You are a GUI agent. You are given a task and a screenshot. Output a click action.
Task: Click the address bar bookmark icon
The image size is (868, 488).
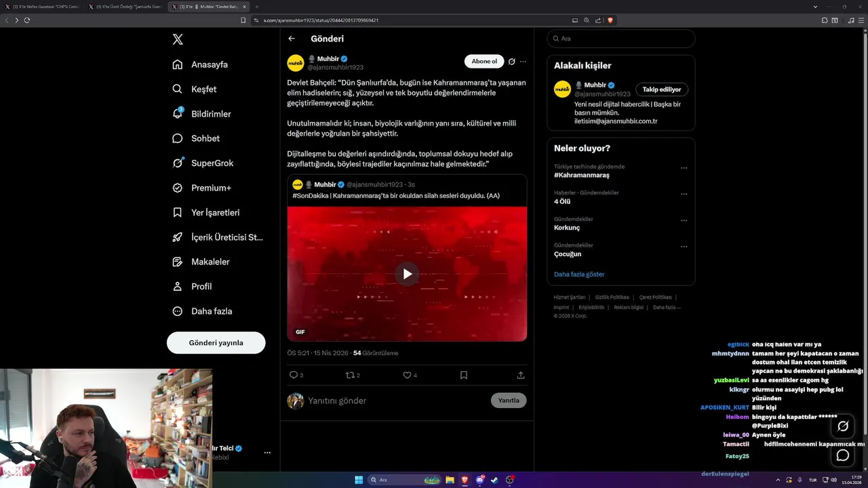[x=243, y=20]
